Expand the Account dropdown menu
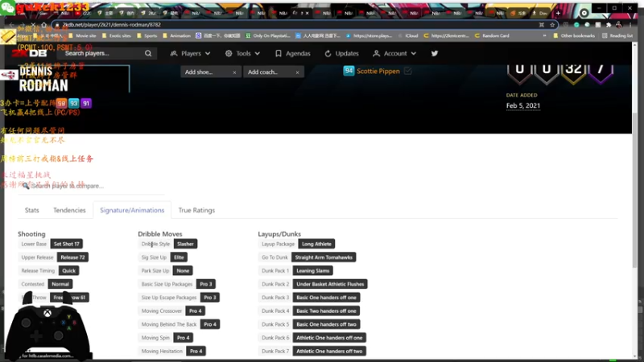This screenshot has width=644, height=362. click(414, 53)
